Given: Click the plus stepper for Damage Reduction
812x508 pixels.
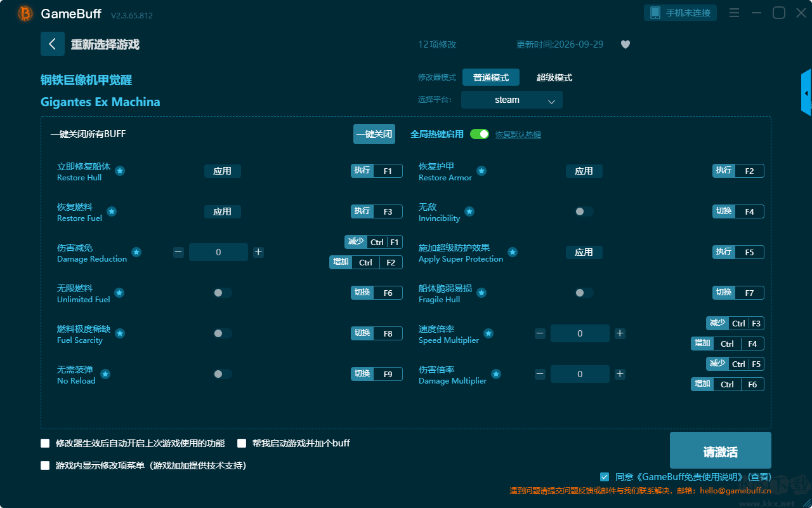Looking at the screenshot, I should click(258, 252).
